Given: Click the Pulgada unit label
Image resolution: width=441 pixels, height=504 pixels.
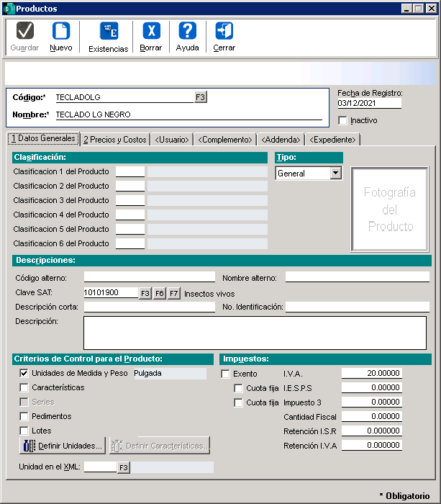Looking at the screenshot, I should point(170,373).
